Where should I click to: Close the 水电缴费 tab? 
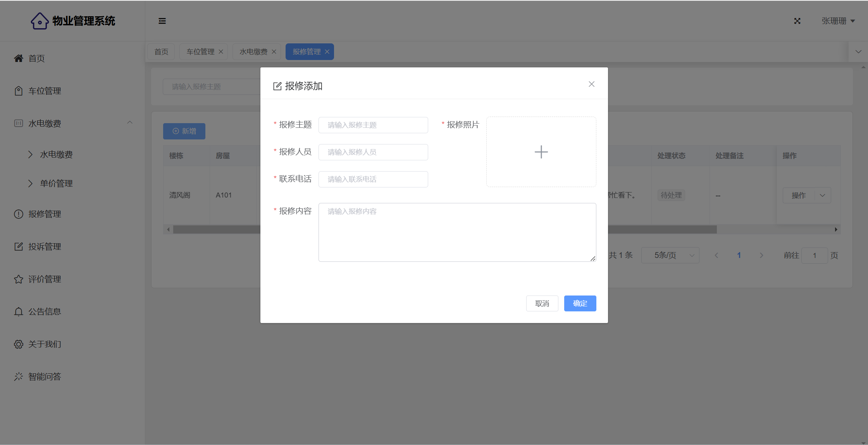[x=274, y=52]
